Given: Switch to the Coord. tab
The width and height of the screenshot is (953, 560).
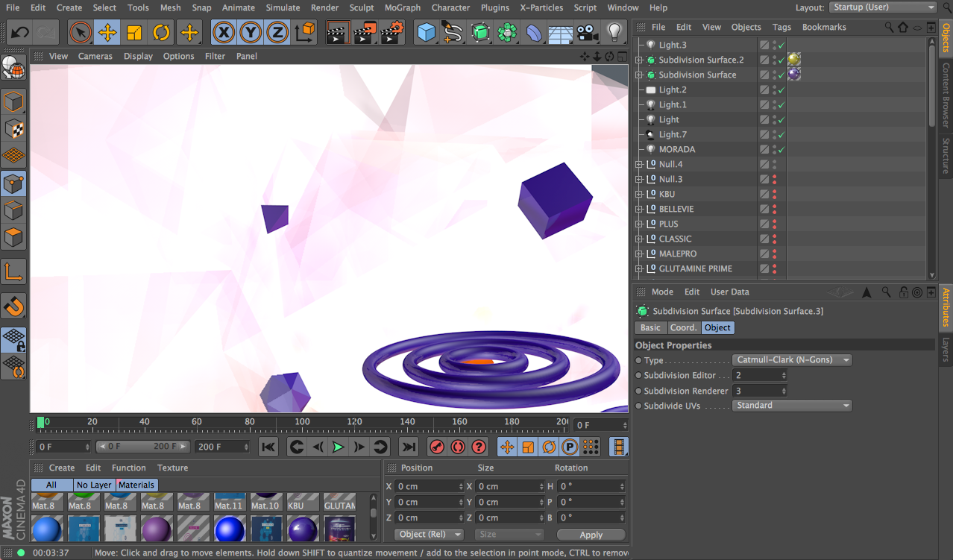Looking at the screenshot, I should click(x=683, y=328).
